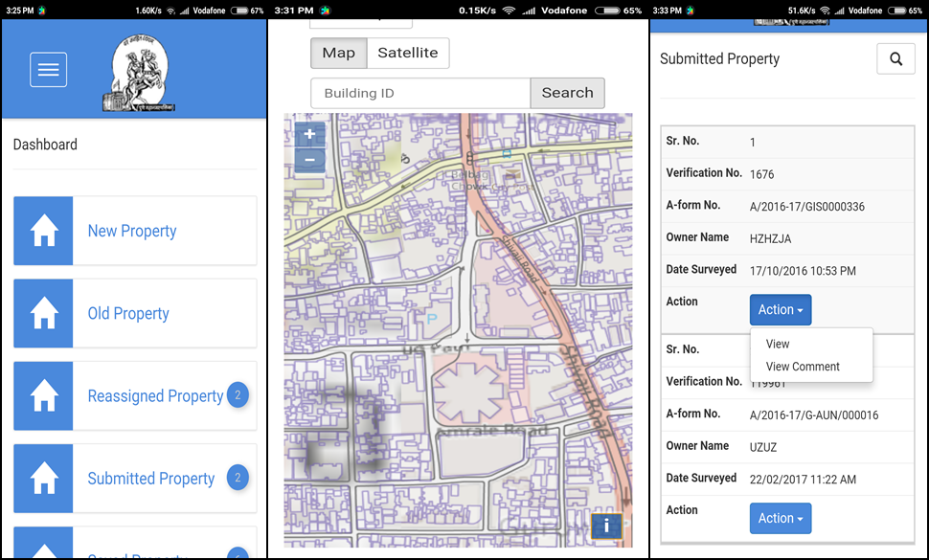Zoom out on the map
This screenshot has height=560, width=929.
pyautogui.click(x=309, y=160)
